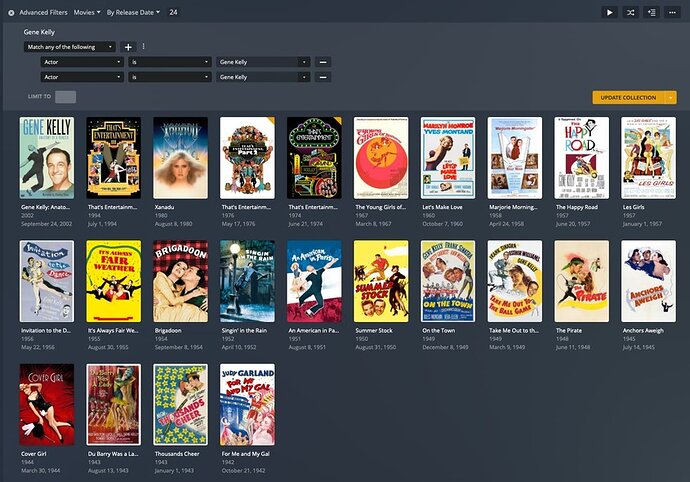Click the Xanadu title link
Image resolution: width=690 pixels, height=482 pixels.
click(164, 207)
